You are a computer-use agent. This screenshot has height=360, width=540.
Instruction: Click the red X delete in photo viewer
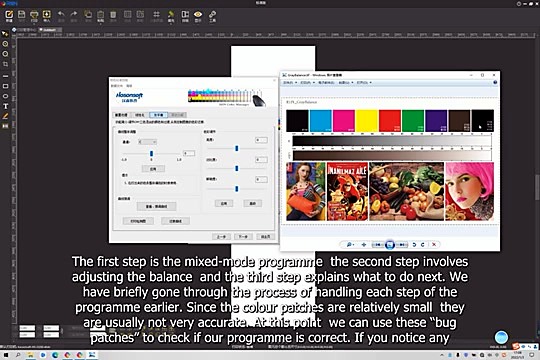click(x=434, y=245)
